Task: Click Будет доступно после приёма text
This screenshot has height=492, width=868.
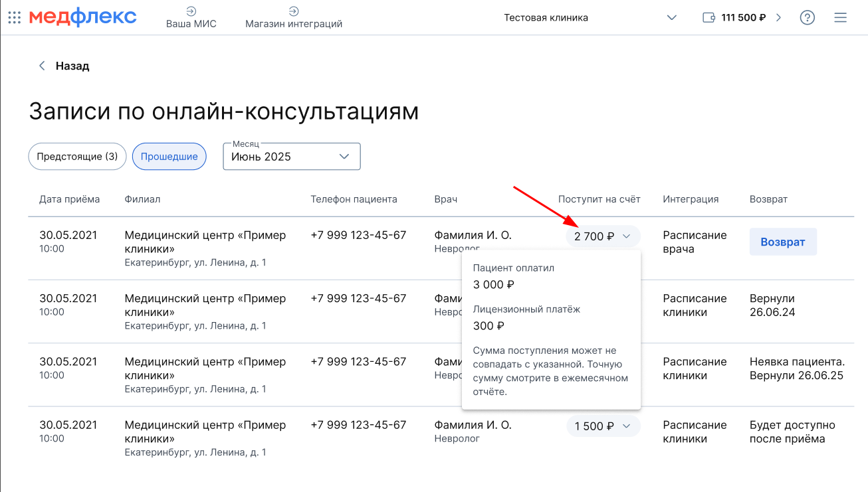Action: (792, 432)
